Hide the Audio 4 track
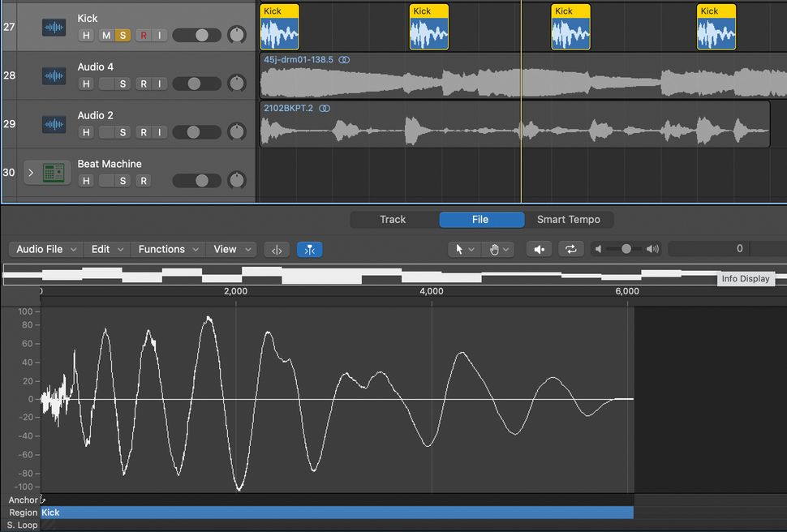 pyautogui.click(x=85, y=83)
